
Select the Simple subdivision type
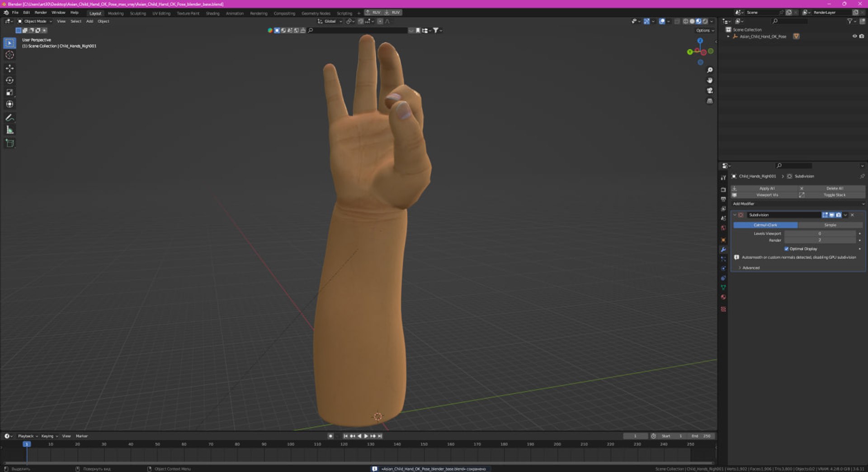pos(830,225)
